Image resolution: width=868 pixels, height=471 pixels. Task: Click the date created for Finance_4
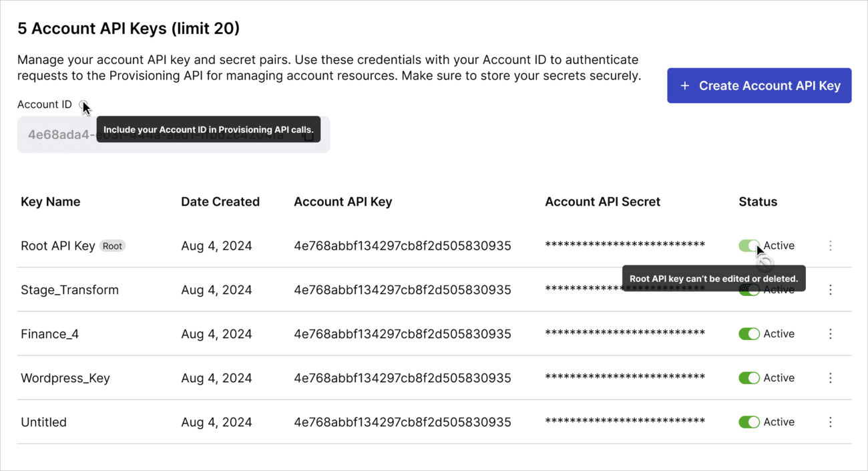click(216, 334)
